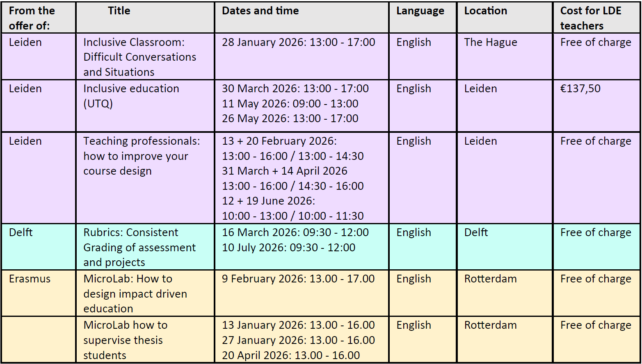Click the 'Cost for LDE teachers' header
This screenshot has height=364, width=642.
coord(590,18)
